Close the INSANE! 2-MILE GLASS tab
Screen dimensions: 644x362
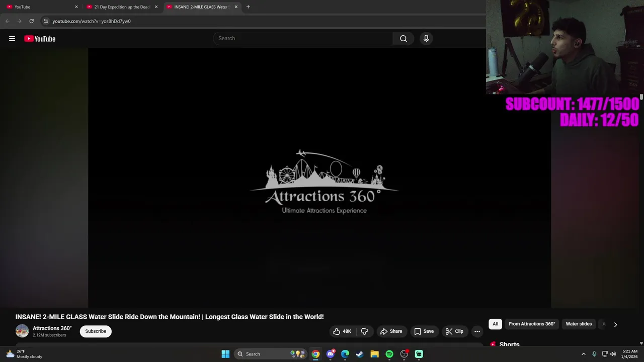236,7
